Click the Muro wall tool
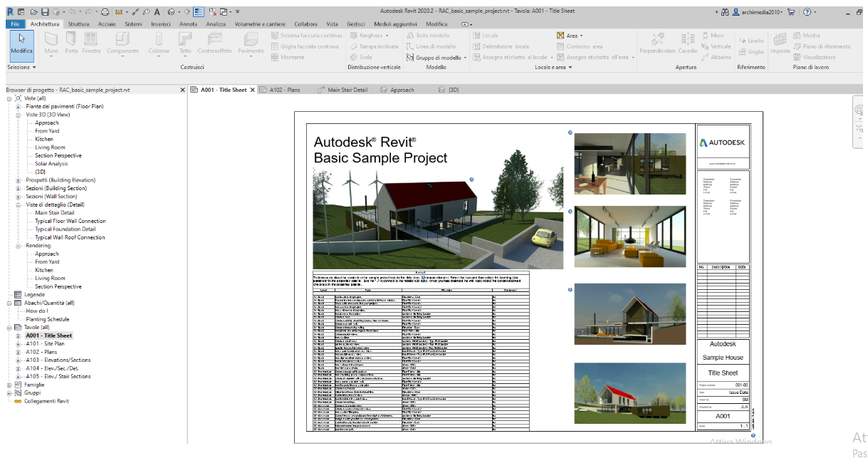 tap(51, 43)
